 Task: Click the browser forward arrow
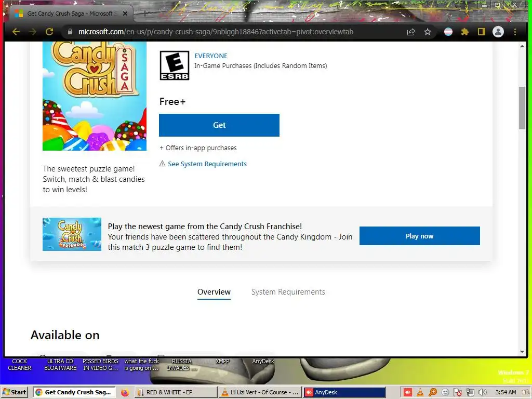[33, 32]
